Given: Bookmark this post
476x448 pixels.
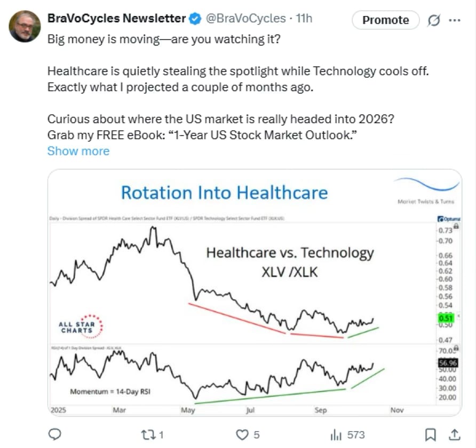Looking at the screenshot, I should pyautogui.click(x=431, y=435).
